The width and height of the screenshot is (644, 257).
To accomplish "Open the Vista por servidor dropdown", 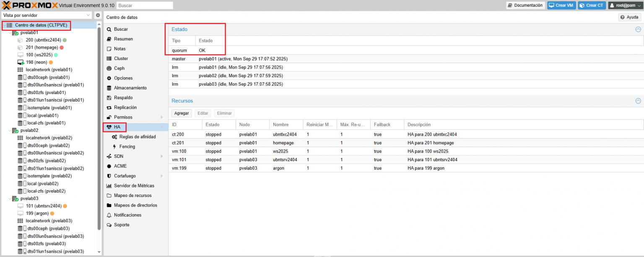I will coord(88,15).
